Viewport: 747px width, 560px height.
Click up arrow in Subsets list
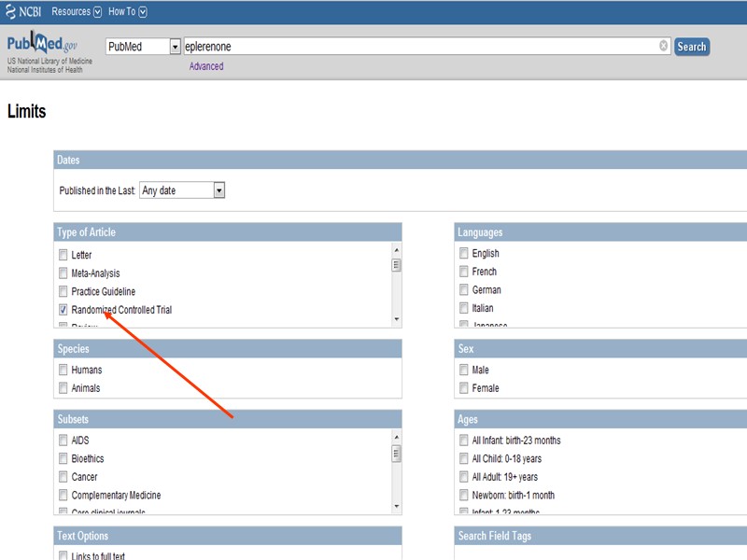click(x=396, y=437)
